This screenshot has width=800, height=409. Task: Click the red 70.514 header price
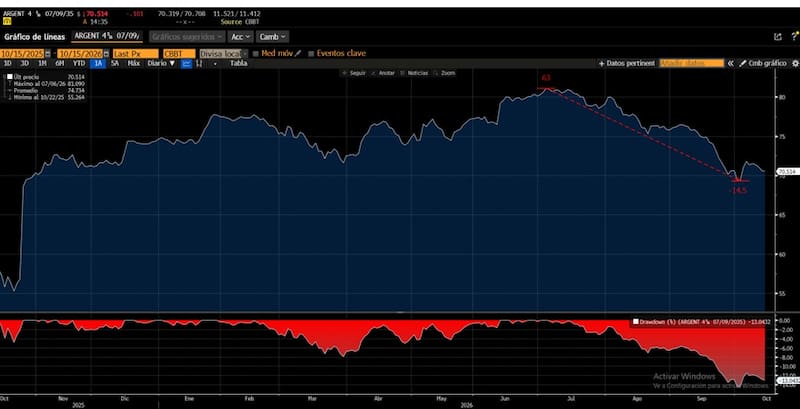(x=97, y=14)
